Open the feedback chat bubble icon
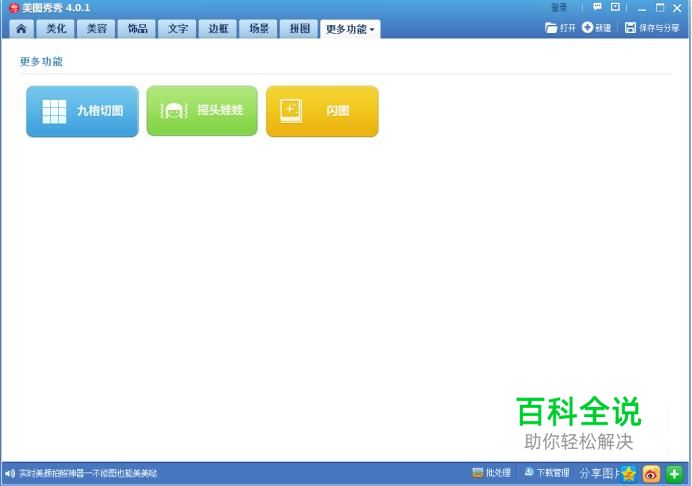 (597, 7)
